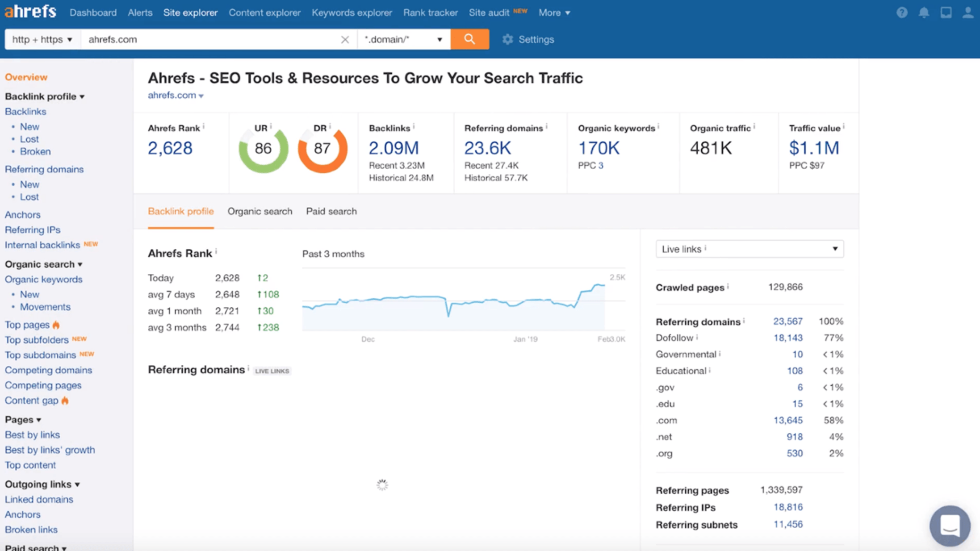
Task: Open Keywords explorer
Action: tap(352, 13)
